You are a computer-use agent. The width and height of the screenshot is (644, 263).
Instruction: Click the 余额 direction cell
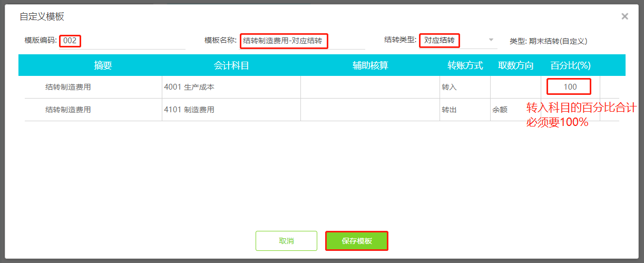pos(515,110)
